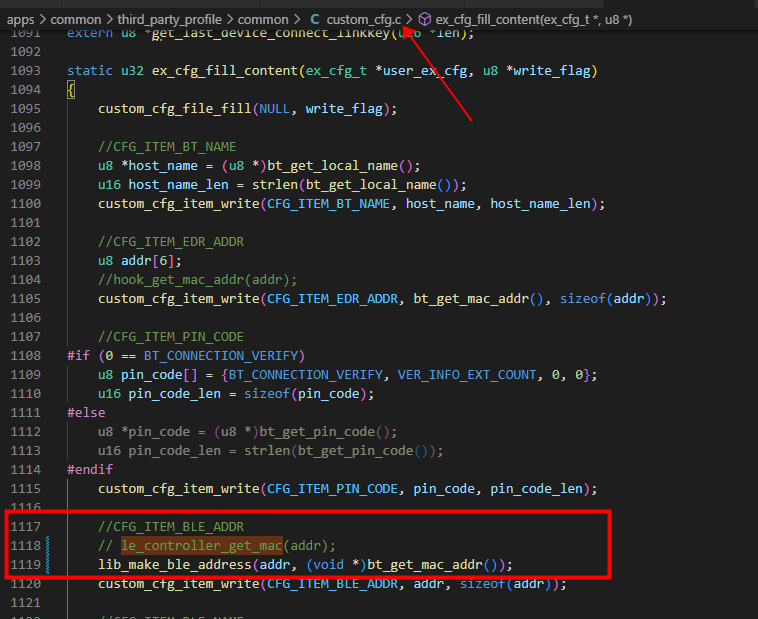Image resolution: width=758 pixels, height=619 pixels.
Task: Click the '#else' directive on line 1111
Action: [86, 413]
